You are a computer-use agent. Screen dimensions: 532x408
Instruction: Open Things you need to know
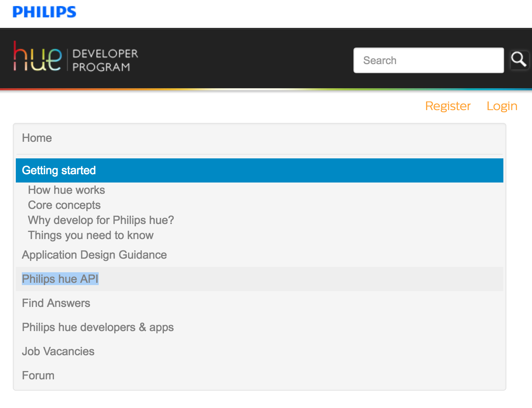(x=91, y=235)
